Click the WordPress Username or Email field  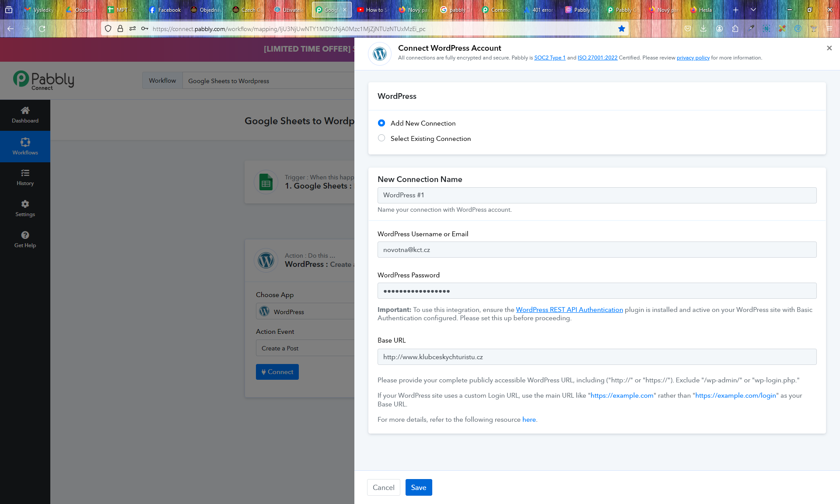tap(597, 250)
